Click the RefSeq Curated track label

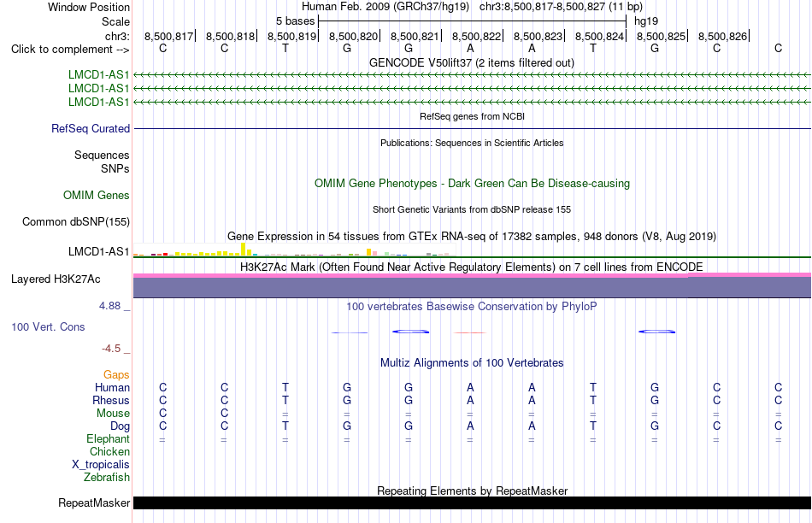(x=90, y=128)
